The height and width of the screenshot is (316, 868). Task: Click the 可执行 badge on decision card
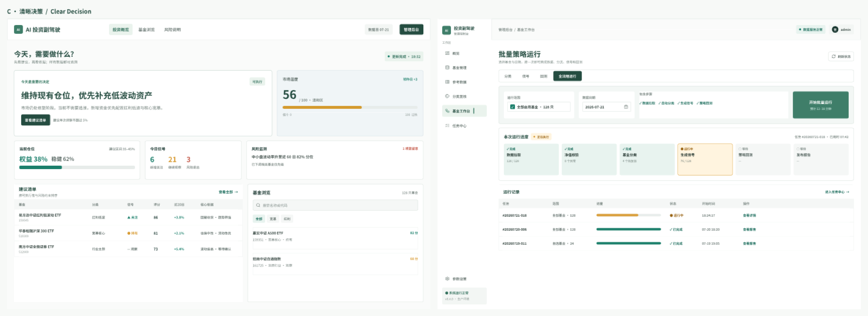pyautogui.click(x=258, y=81)
